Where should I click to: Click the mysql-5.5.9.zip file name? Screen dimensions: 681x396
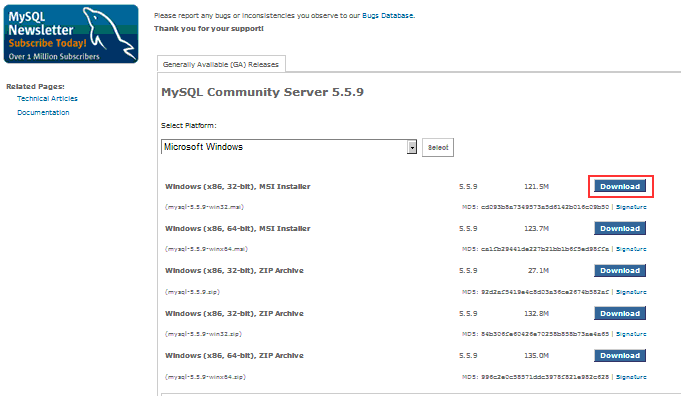[192, 292]
